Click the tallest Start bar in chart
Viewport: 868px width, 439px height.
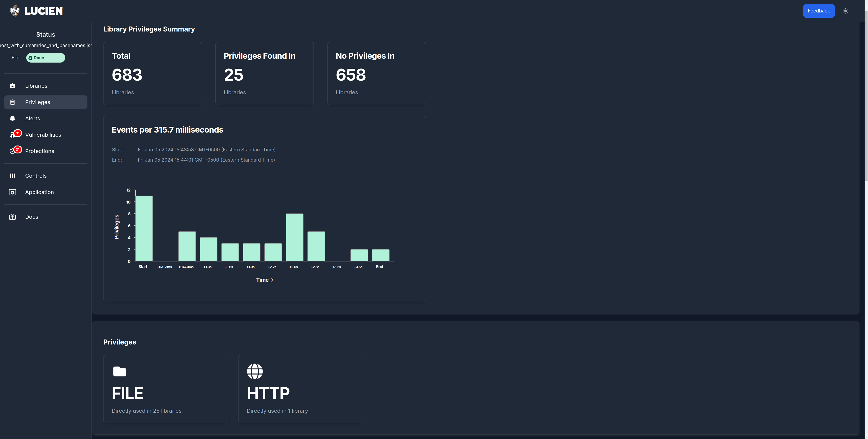point(144,228)
